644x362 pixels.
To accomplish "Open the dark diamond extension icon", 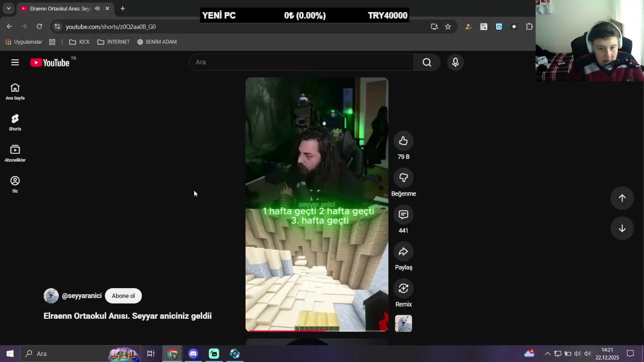I will 514,27.
